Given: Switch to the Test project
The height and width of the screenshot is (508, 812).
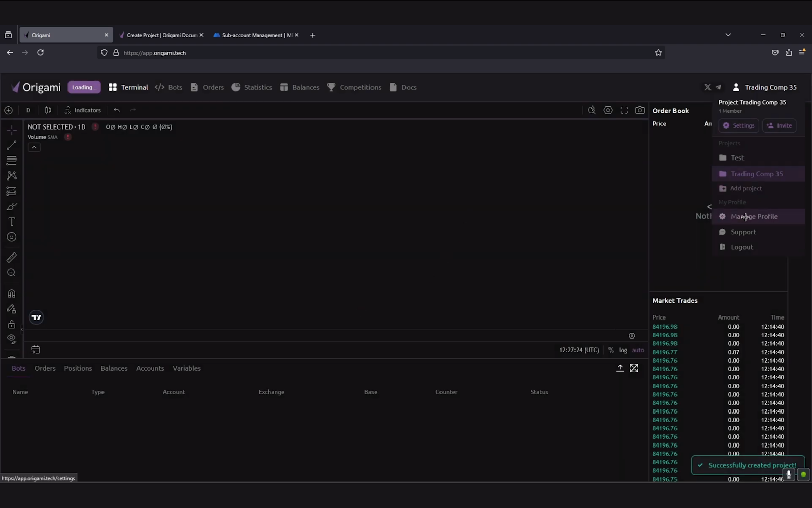Looking at the screenshot, I should 758,158.
